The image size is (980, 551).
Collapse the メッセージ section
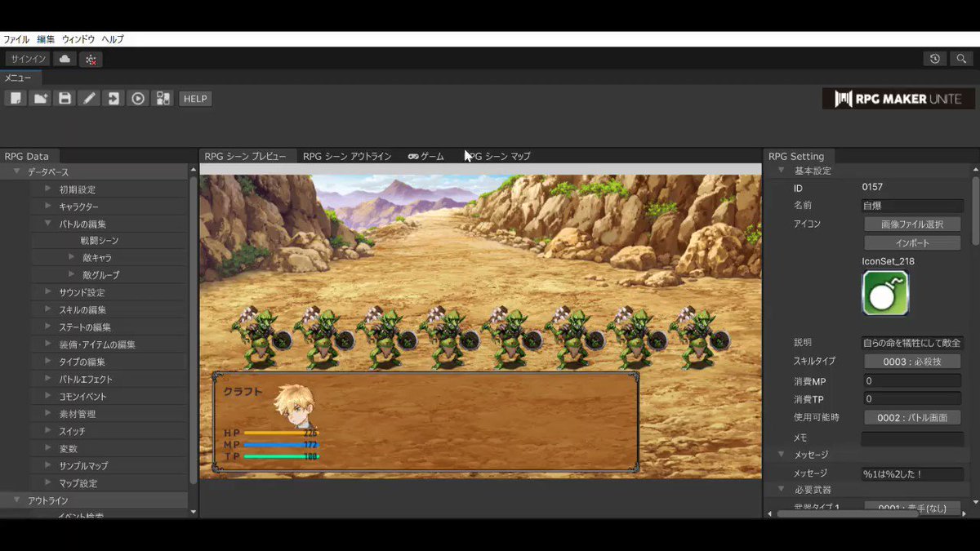[x=782, y=455]
